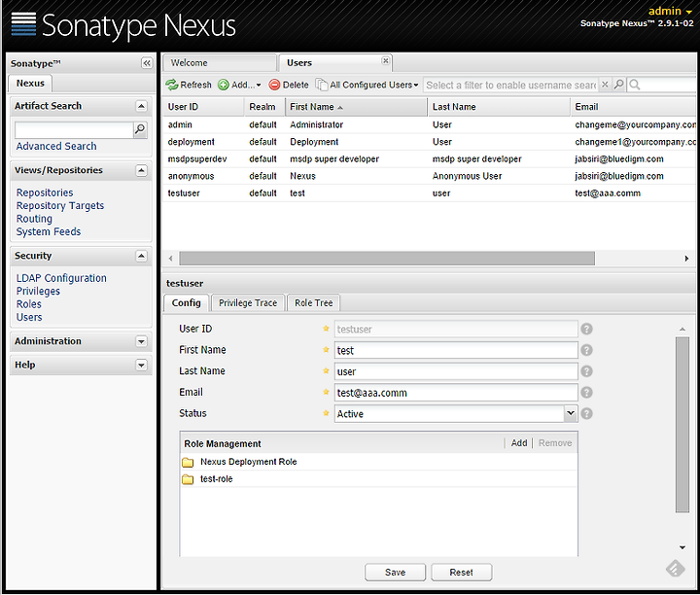Click help icon next to First Name field

(586, 350)
